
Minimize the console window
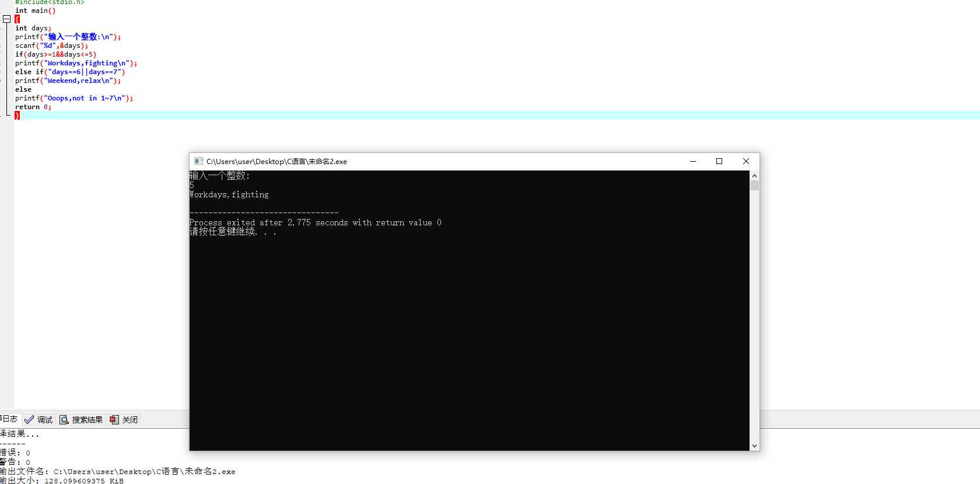693,161
